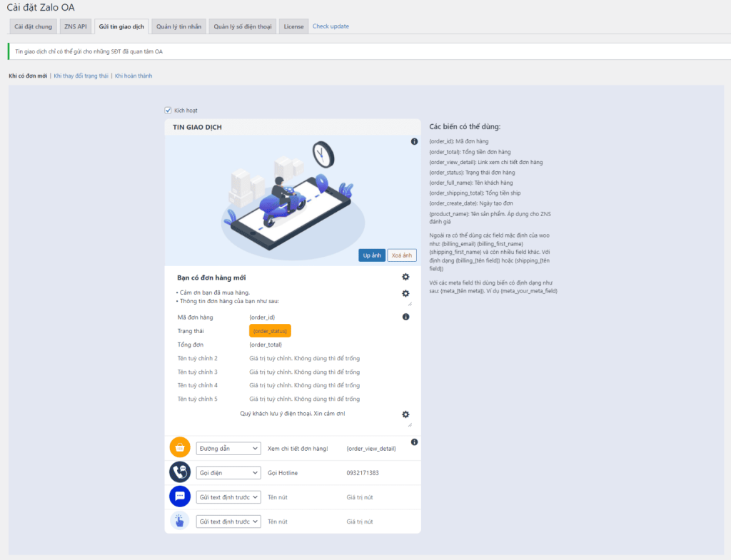Viewport: 731px width, 560px height.
Task: Open the Khi thay đổi trạng thái link
Action: click(81, 76)
